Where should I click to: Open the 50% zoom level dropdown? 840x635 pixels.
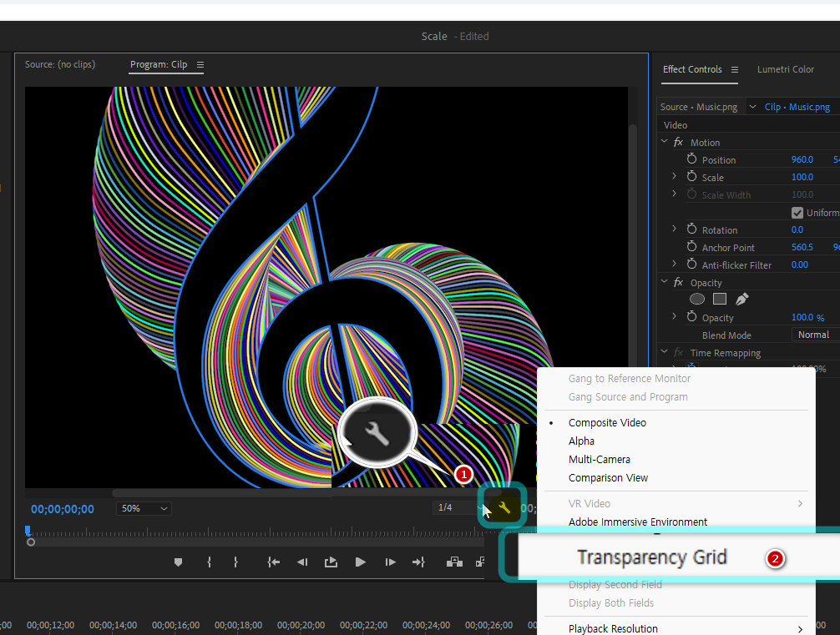[x=144, y=508]
